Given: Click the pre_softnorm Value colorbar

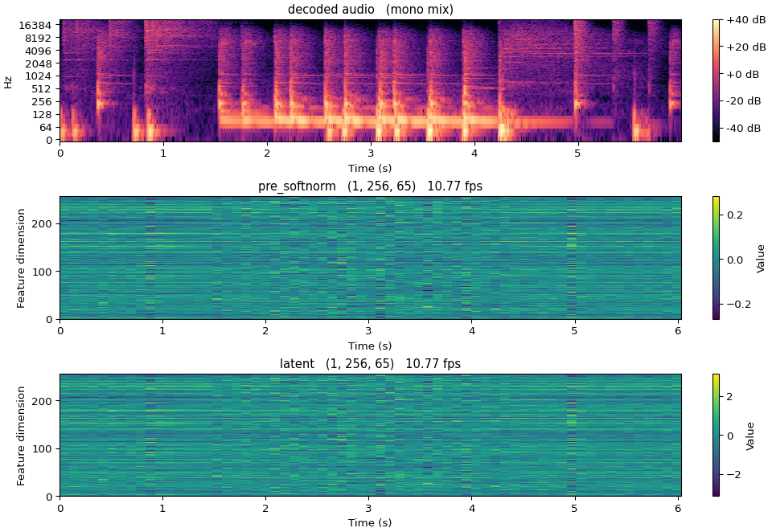Looking at the screenshot, I should click(x=716, y=258).
